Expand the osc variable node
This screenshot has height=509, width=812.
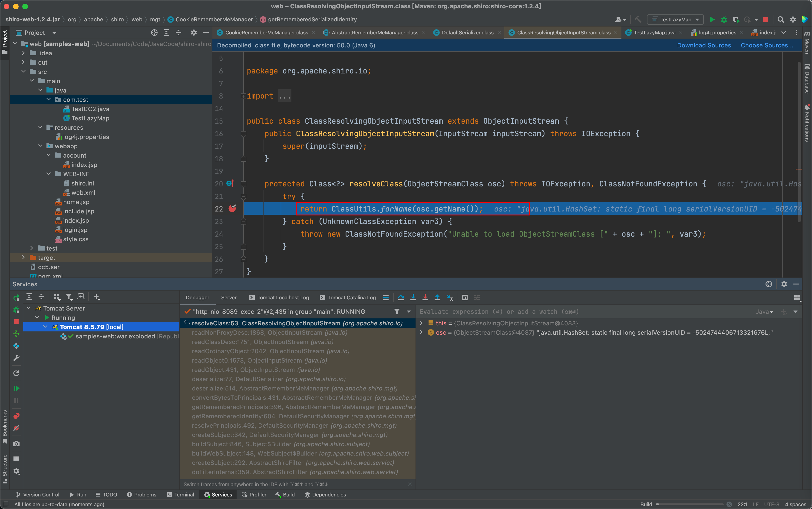coord(421,332)
